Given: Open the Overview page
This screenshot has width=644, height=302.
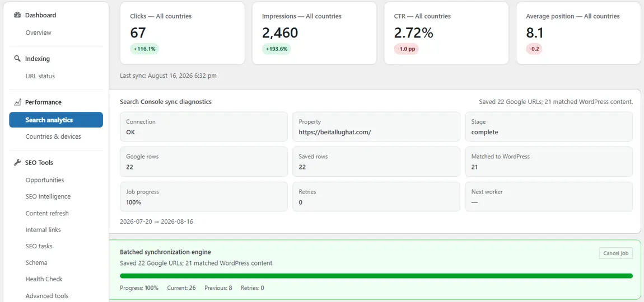Looking at the screenshot, I should [x=38, y=32].
